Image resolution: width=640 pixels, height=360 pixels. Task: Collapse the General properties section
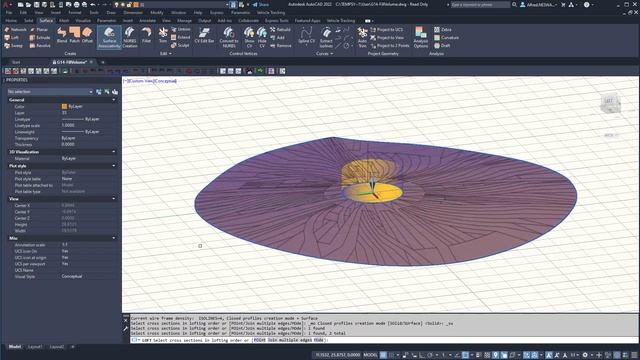point(113,100)
